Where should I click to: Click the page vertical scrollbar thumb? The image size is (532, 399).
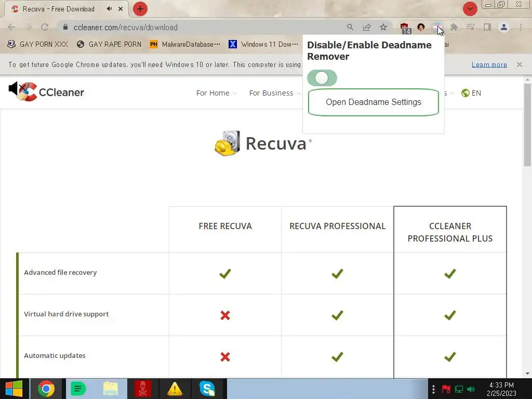tap(528, 125)
